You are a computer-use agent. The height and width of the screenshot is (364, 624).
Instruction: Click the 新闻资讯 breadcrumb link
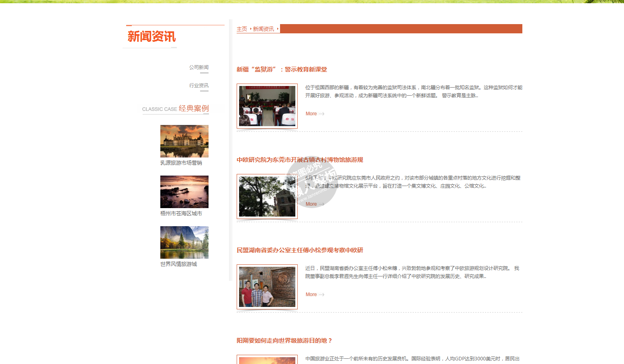(x=263, y=29)
